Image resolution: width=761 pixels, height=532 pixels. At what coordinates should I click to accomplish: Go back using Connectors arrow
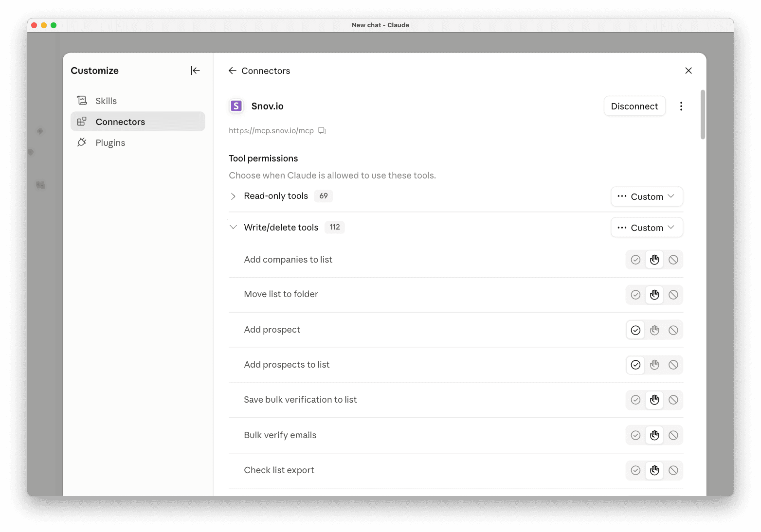click(233, 71)
